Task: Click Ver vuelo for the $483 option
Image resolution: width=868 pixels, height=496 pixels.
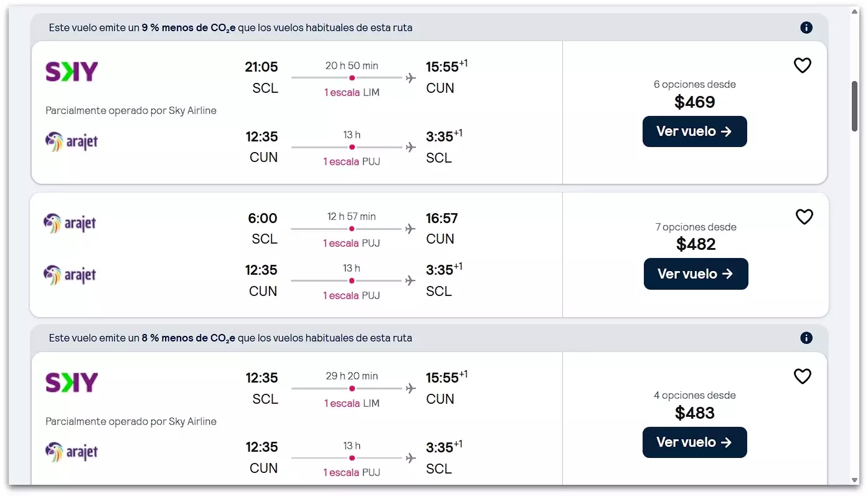Action: (x=694, y=442)
